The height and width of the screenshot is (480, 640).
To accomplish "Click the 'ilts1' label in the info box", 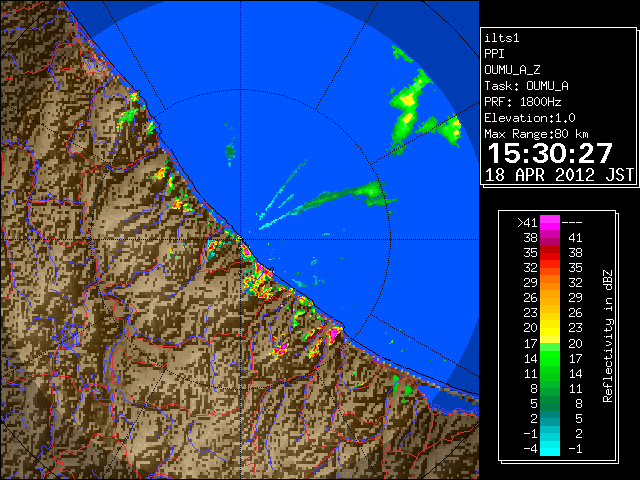I will [x=502, y=38].
